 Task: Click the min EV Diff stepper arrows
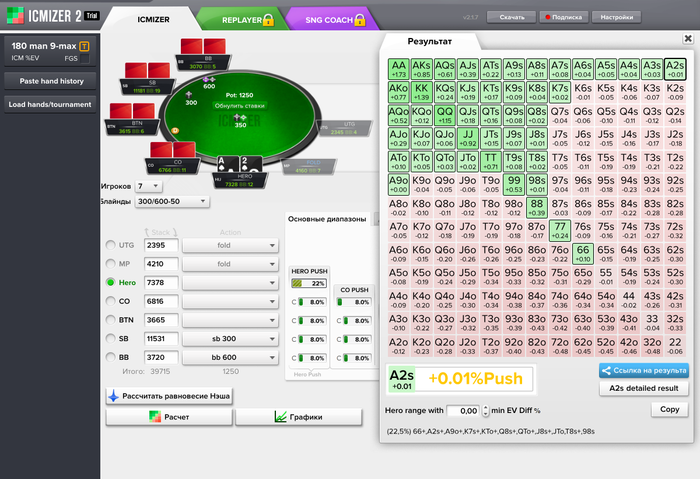click(x=485, y=411)
